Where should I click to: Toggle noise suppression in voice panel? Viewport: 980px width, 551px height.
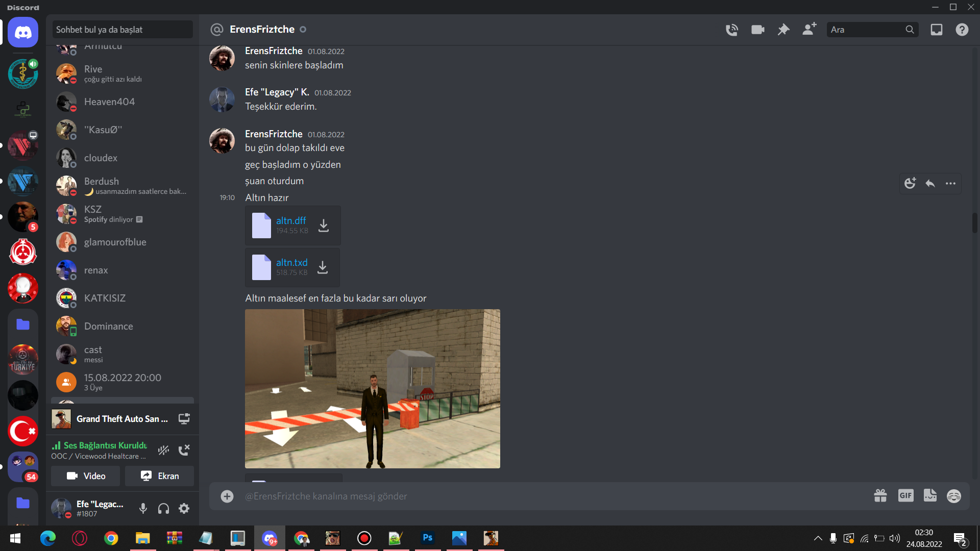(163, 450)
